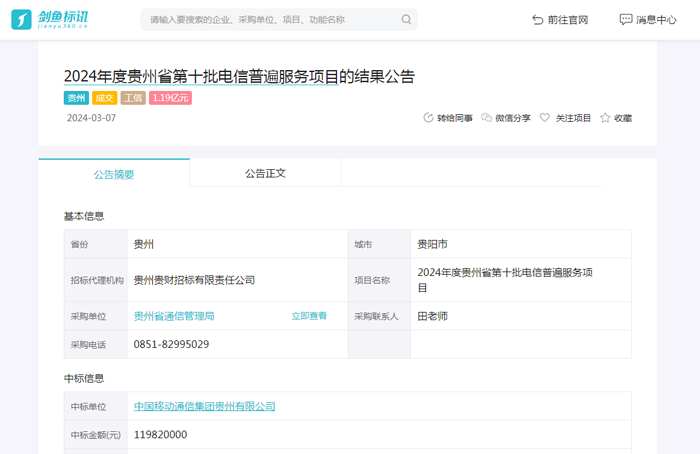Image resolution: width=700 pixels, height=454 pixels.
Task: Click the 1.19亿元 amount tag
Action: pos(170,98)
